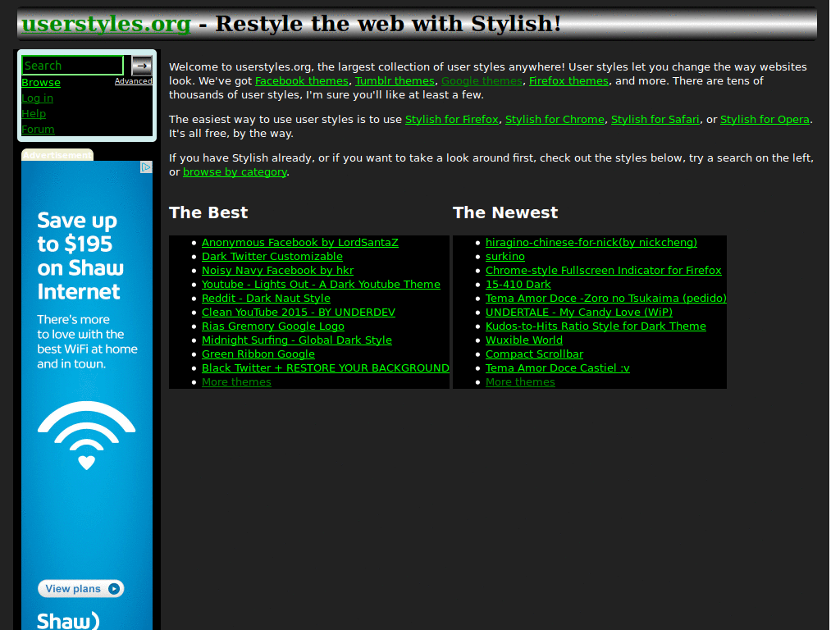Screen dimensions: 840x630
Task: Click the Save up to $195 ad headline
Action: coord(80,256)
